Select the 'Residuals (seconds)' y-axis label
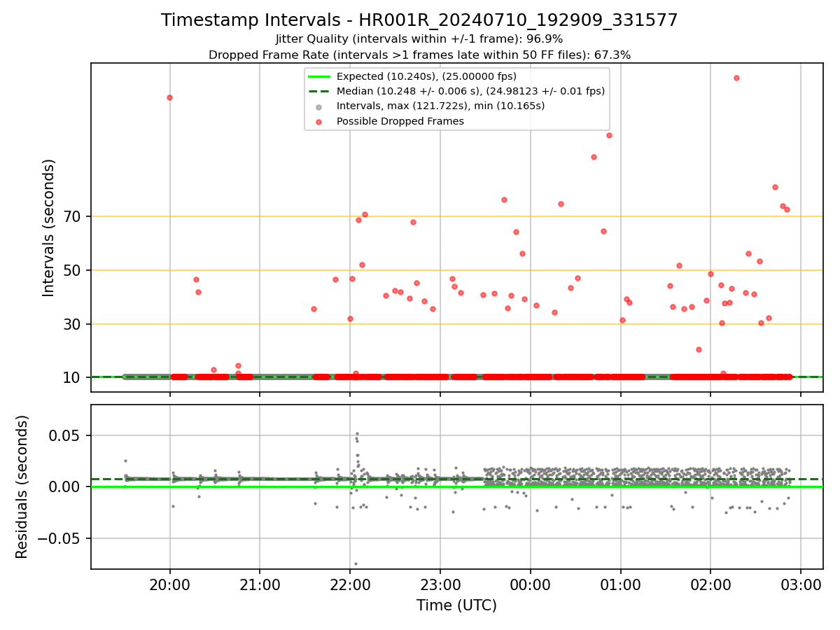Viewport: 840px width, 630px height. pos(22,486)
